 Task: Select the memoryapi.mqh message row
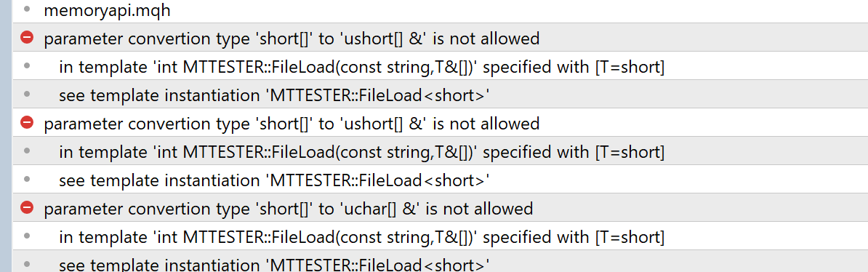[x=440, y=10]
